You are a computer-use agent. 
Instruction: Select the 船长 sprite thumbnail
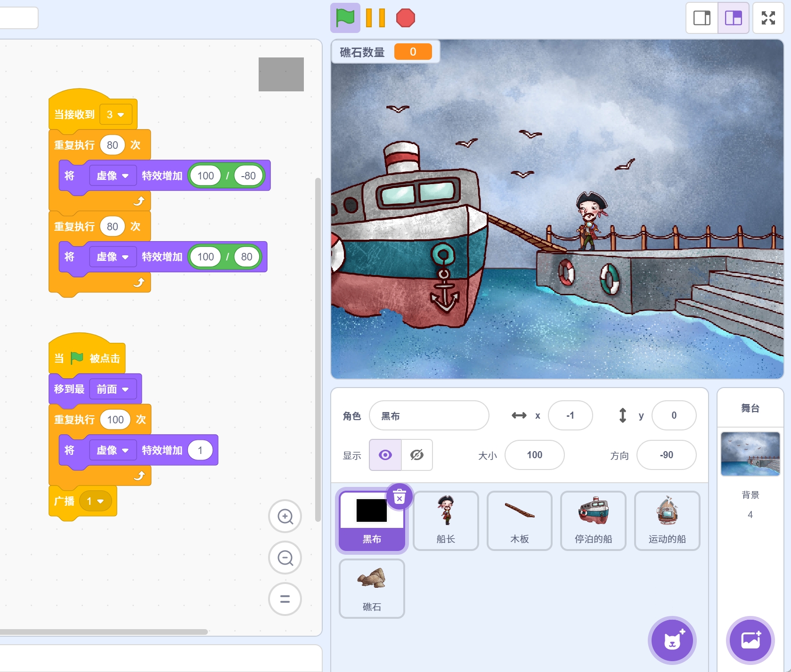[446, 520]
